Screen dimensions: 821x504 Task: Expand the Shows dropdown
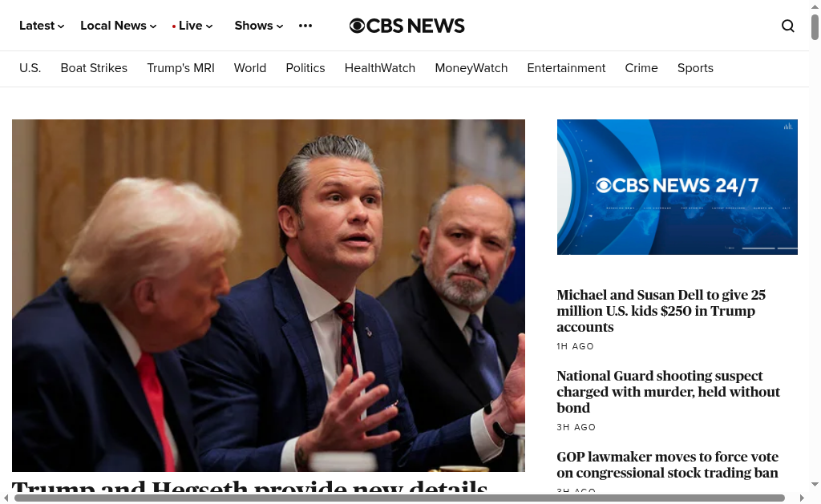(259, 26)
